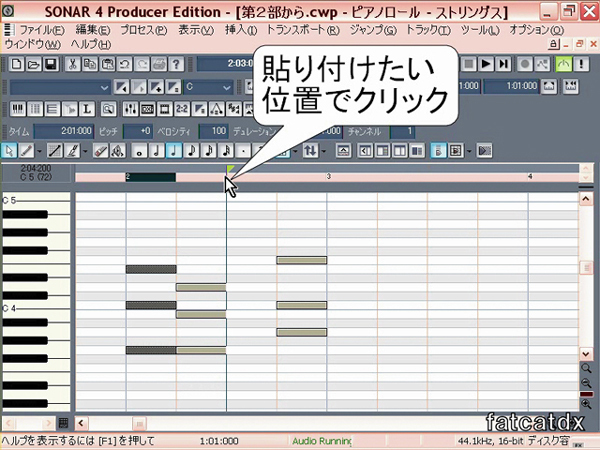Click the magnifier view icon in views toolbar
600x450 pixels.
point(108,109)
